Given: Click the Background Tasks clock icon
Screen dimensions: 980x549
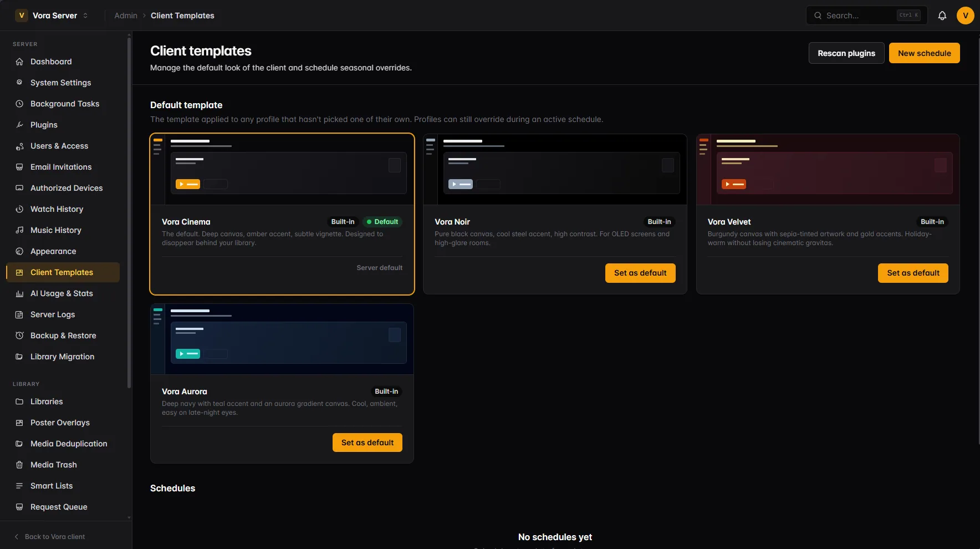Looking at the screenshot, I should (x=19, y=104).
